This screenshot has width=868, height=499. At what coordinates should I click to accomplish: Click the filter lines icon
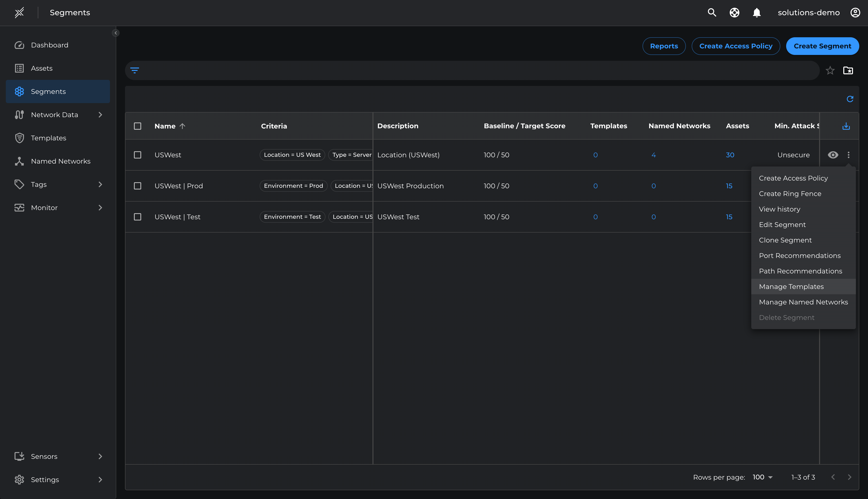pos(134,70)
